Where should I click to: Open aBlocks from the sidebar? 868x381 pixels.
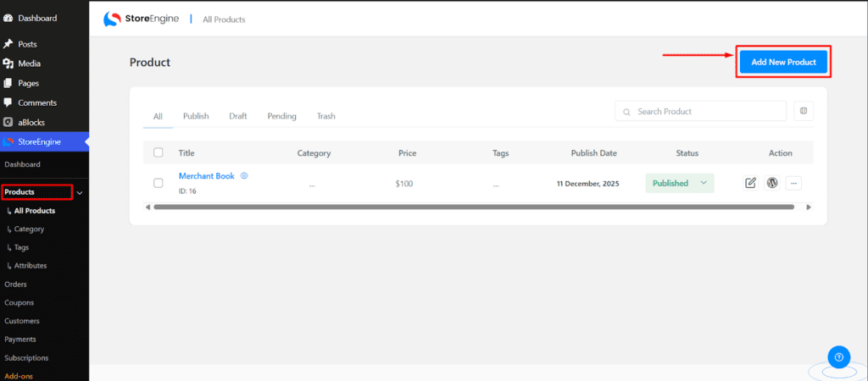31,122
